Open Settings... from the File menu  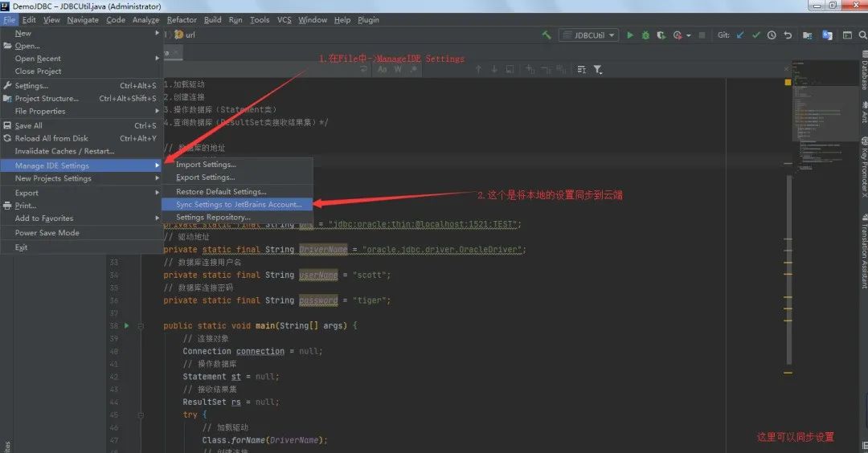click(81, 86)
